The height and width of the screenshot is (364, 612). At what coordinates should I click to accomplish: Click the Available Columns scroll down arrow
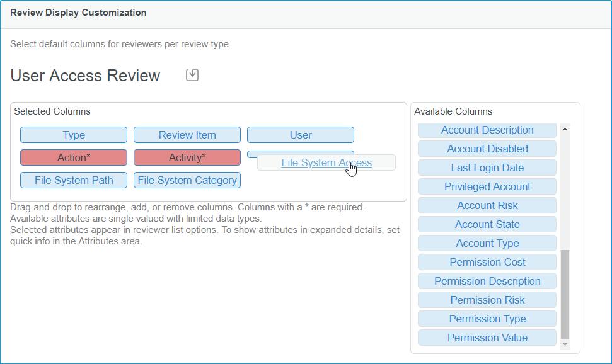pos(565,344)
